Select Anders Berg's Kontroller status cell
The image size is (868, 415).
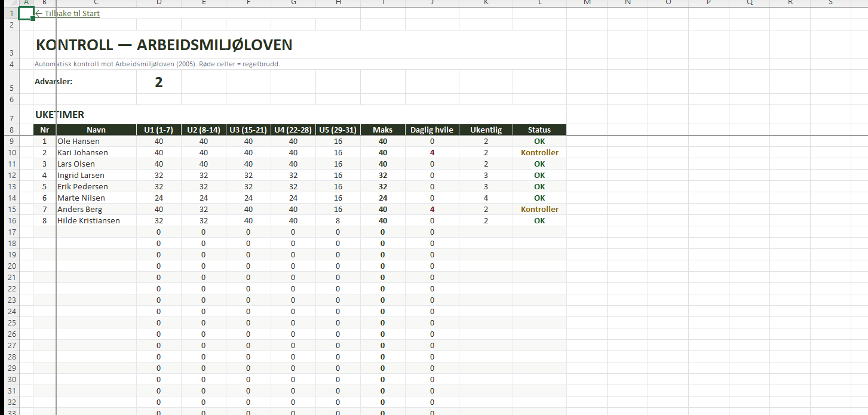[x=539, y=209]
